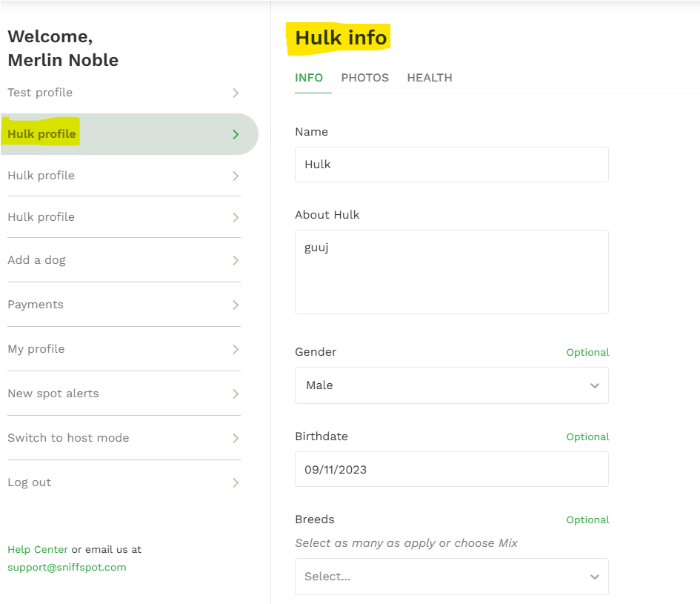Open the Help Center link
This screenshot has width=700, height=604.
[38, 549]
